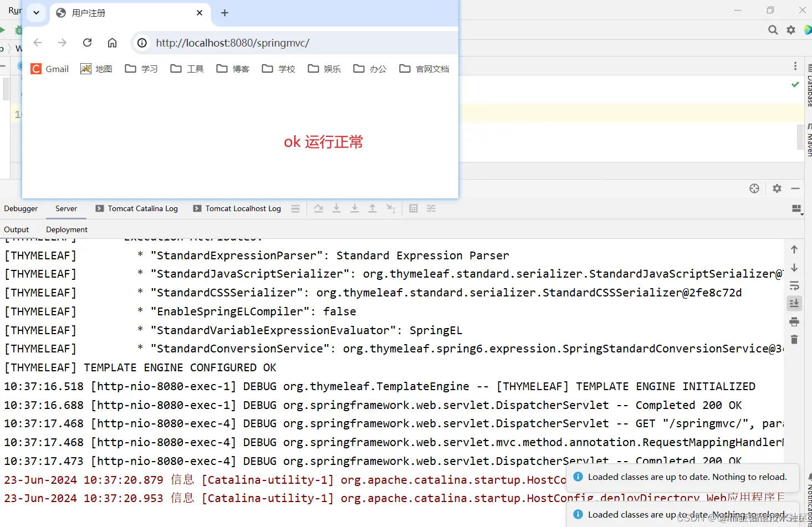
Task: Click console scroll up arrow icon
Action: pyautogui.click(x=794, y=249)
